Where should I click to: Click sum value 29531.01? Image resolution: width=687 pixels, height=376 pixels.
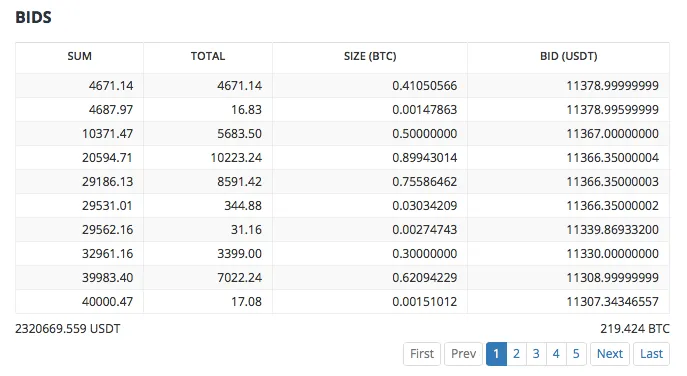point(107,206)
